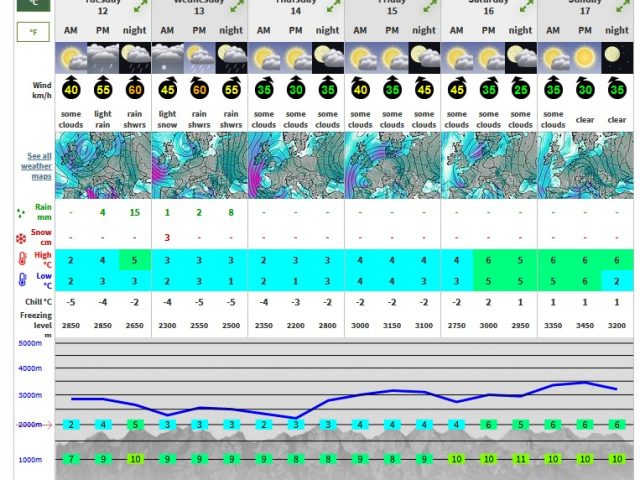Click Thursday PM freezing level 2200
Image resolution: width=640 pixels, height=480 pixels.
pyautogui.click(x=296, y=325)
